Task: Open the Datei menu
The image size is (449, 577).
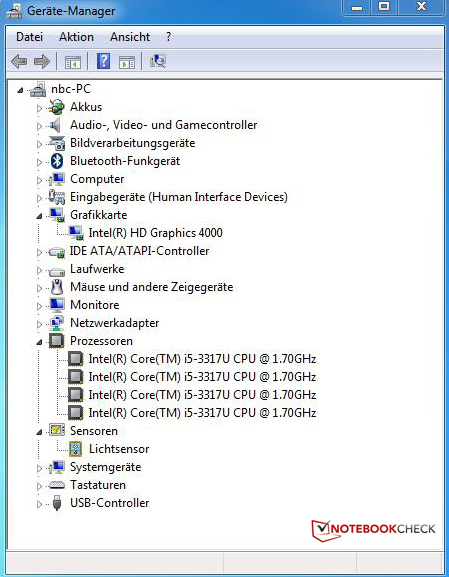Action: [x=29, y=37]
